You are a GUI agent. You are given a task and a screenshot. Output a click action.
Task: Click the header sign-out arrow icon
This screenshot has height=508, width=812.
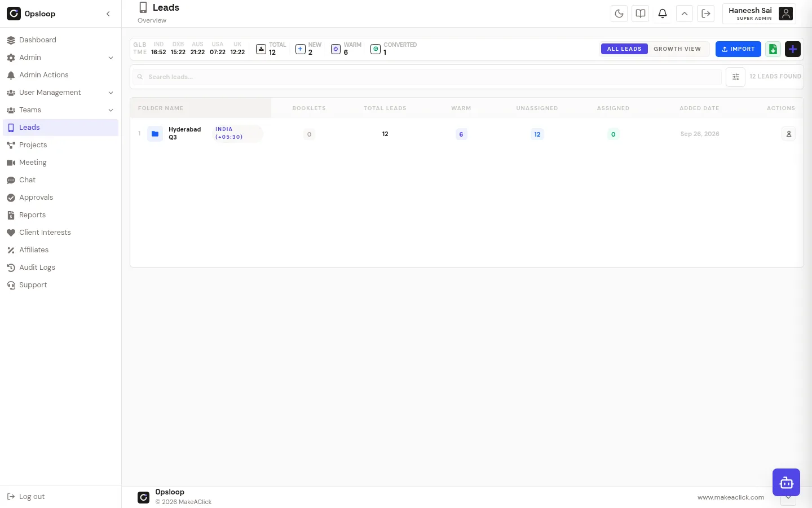click(706, 14)
